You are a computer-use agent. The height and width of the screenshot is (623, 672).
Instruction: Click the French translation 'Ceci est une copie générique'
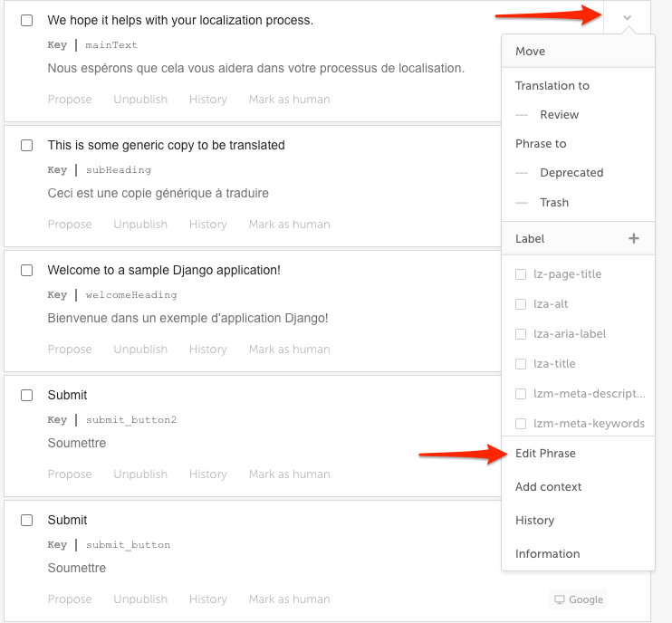pyautogui.click(x=158, y=193)
